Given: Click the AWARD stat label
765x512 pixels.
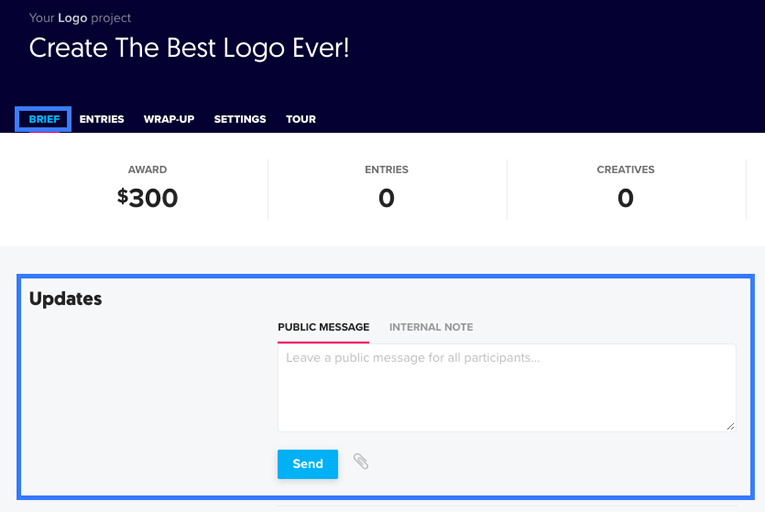Looking at the screenshot, I should click(148, 170).
